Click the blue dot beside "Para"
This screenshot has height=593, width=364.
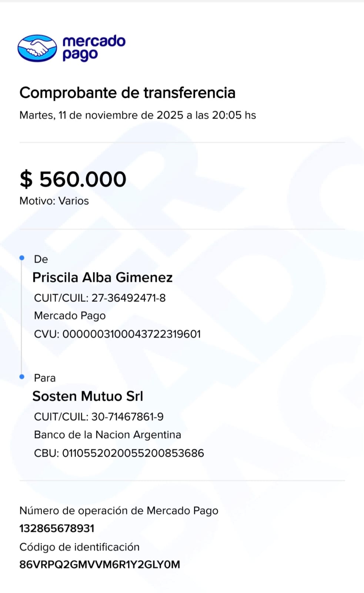(x=22, y=377)
